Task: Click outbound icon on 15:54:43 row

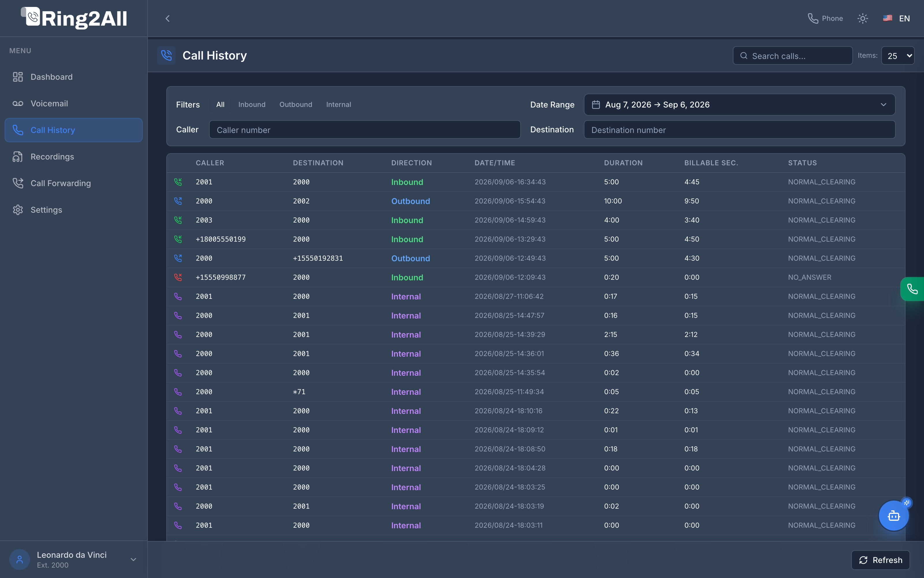Action: (178, 201)
